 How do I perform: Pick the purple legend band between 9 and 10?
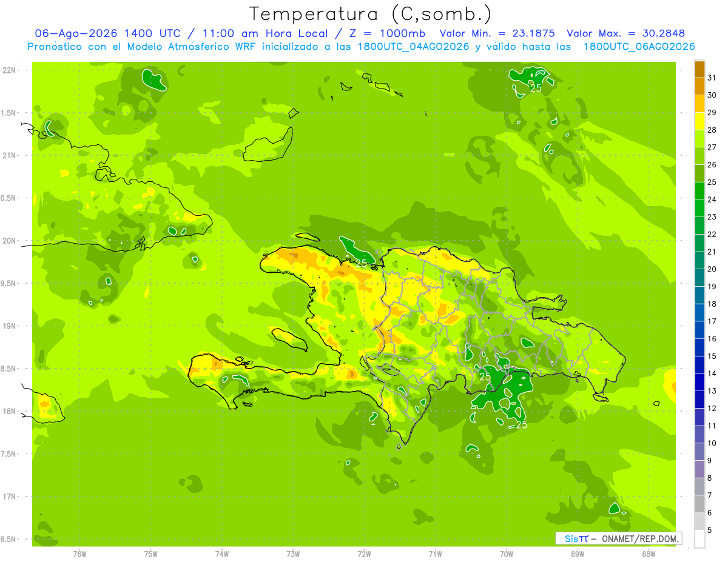point(699,452)
